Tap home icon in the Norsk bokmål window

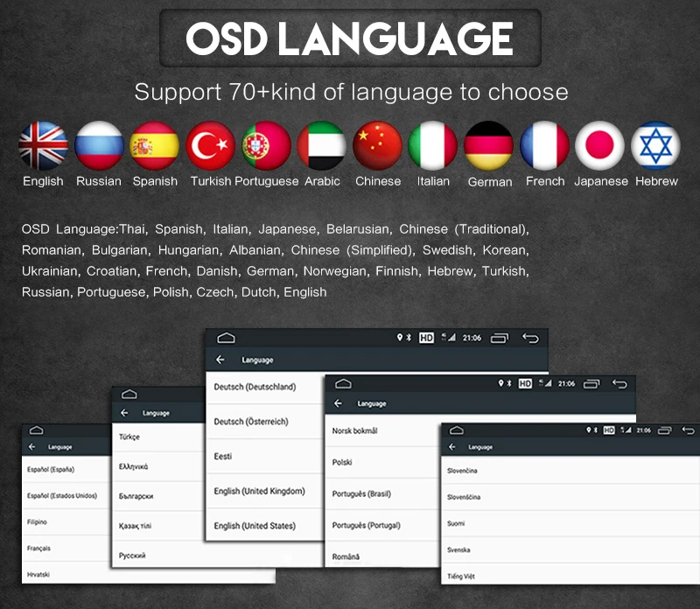pos(343,383)
